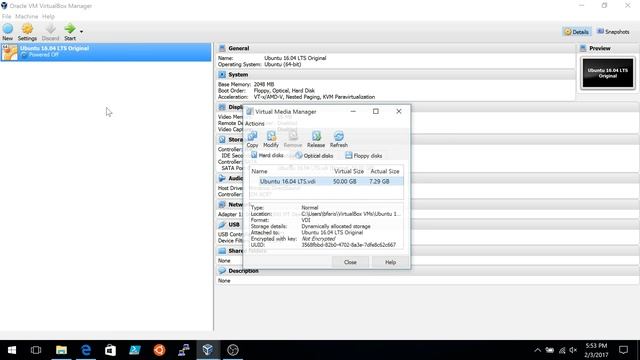Click the Preview panel header icon
Image resolution: width=640 pixels, height=360 pixels.
tap(583, 48)
